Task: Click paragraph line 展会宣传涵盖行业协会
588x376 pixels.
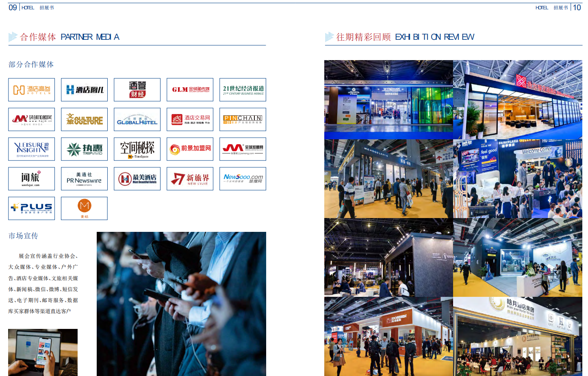Action: coord(48,256)
